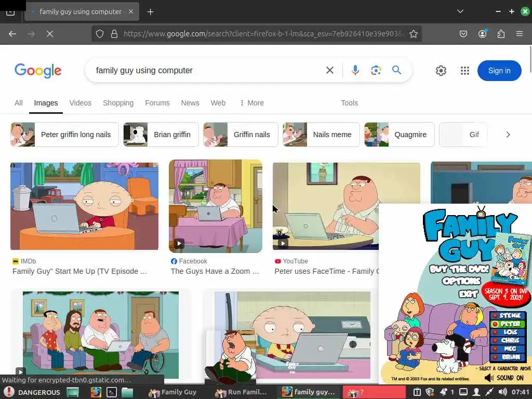Viewport: 532px width, 399px height.
Task: Open the Pocket save icon
Action: [463, 34]
